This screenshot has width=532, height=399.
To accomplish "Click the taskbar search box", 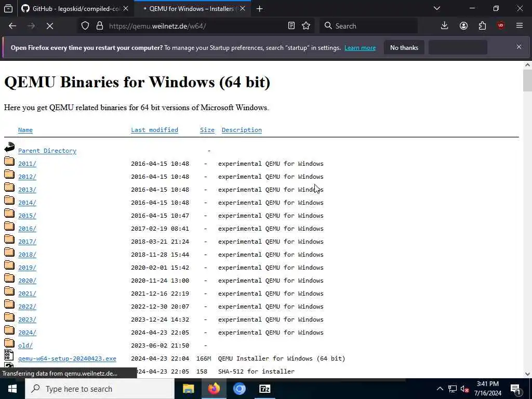I will (x=100, y=389).
